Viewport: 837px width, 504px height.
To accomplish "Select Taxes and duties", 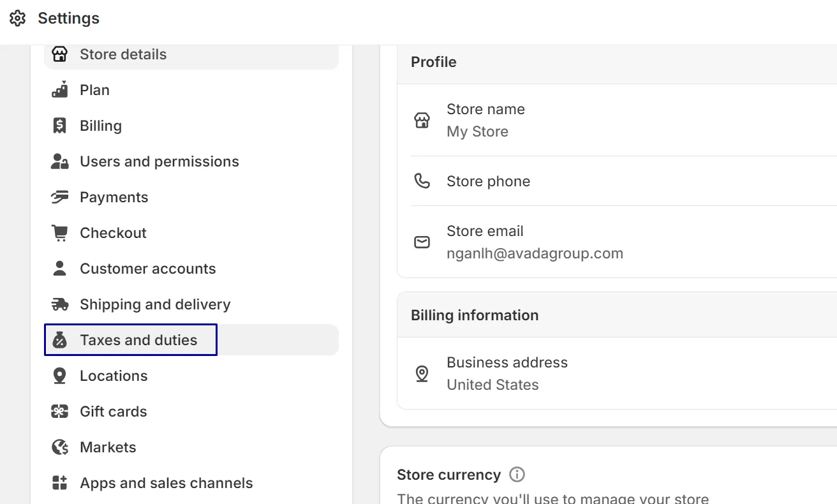I will click(191, 340).
